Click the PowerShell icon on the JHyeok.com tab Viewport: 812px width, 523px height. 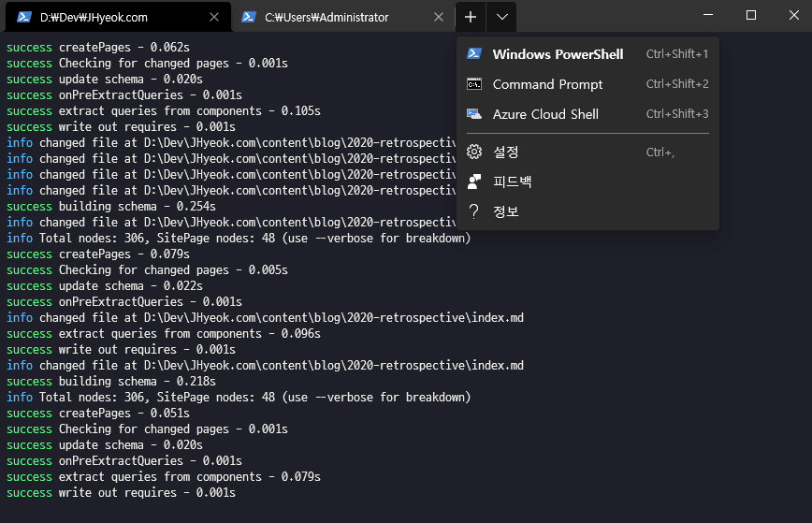23,17
